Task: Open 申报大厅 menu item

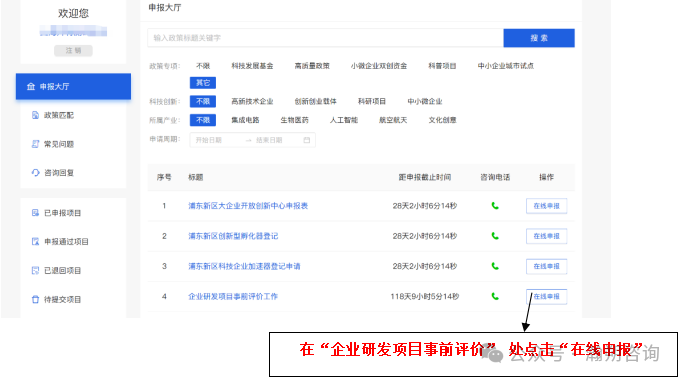Action: [x=73, y=86]
